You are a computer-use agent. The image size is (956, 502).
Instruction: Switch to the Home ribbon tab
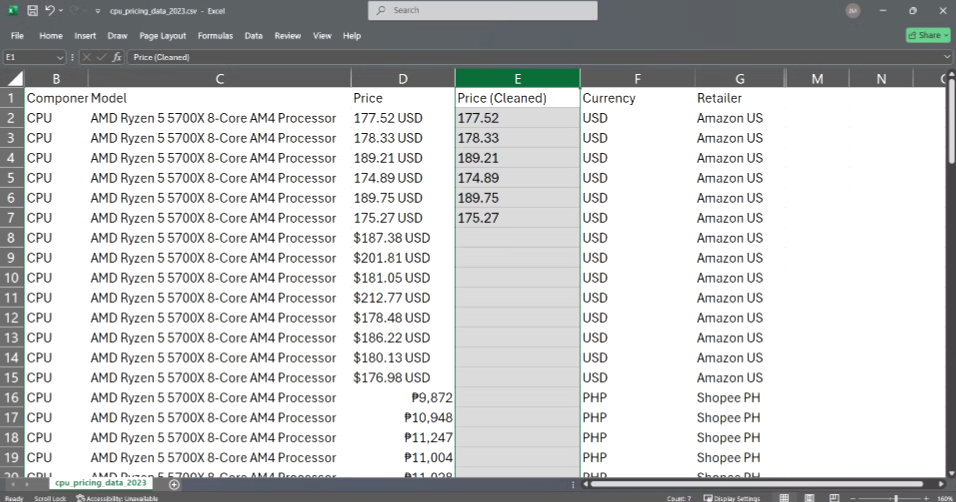pos(51,36)
